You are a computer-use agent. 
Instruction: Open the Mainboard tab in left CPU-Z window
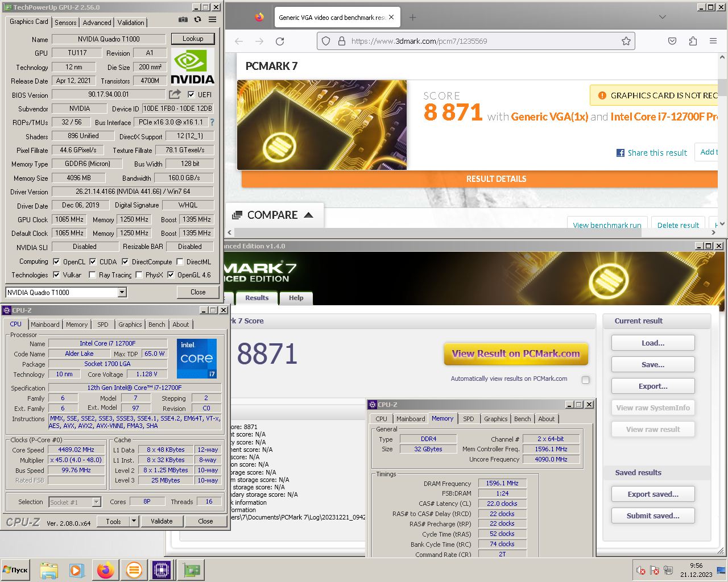45,325
